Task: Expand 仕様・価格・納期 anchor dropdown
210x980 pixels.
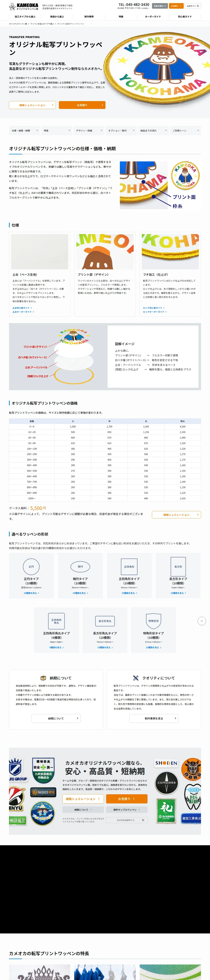Action: pos(25,131)
